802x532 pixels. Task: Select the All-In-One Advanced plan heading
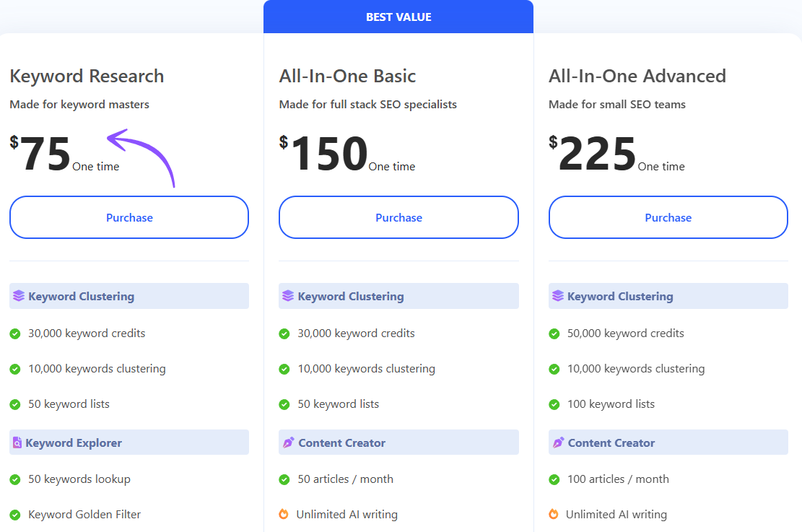point(637,76)
